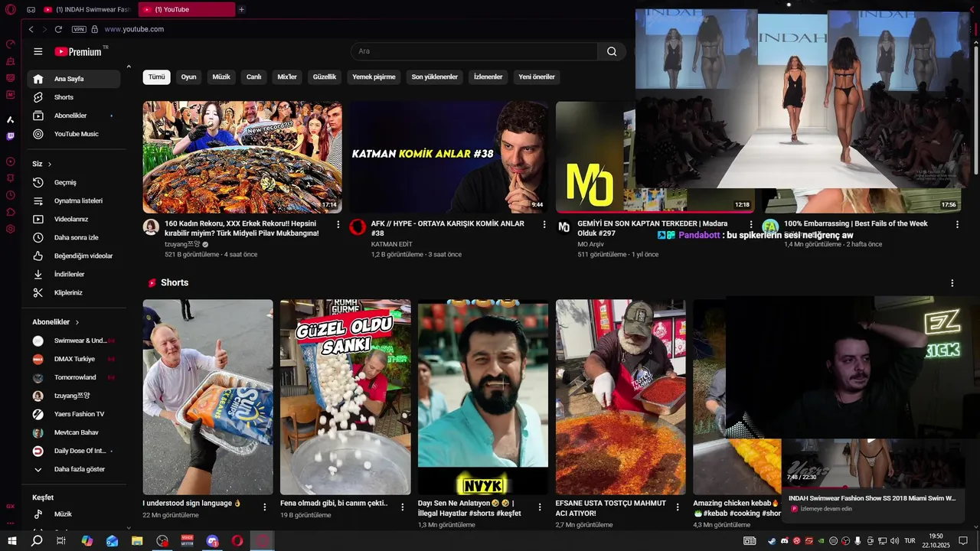Open Geçmiş watch history
Image resolution: width=980 pixels, height=551 pixels.
tap(73, 182)
